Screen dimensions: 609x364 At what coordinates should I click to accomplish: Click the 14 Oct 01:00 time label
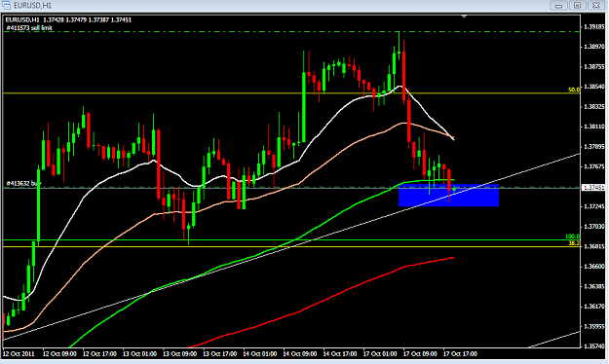pyautogui.click(x=260, y=354)
